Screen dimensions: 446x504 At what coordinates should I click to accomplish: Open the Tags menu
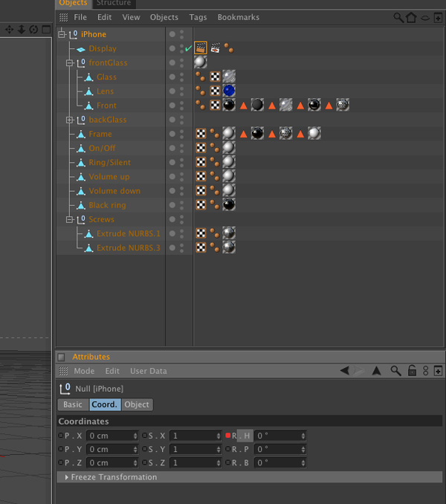(x=198, y=17)
